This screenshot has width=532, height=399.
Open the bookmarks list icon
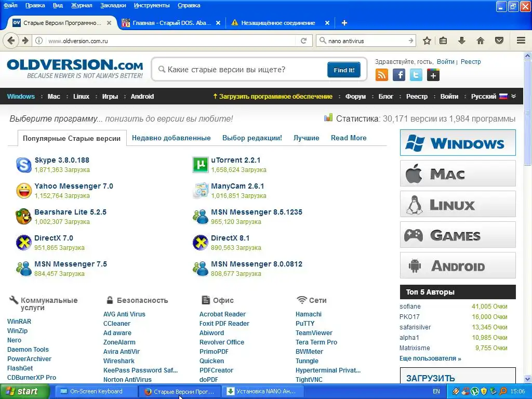(443, 41)
